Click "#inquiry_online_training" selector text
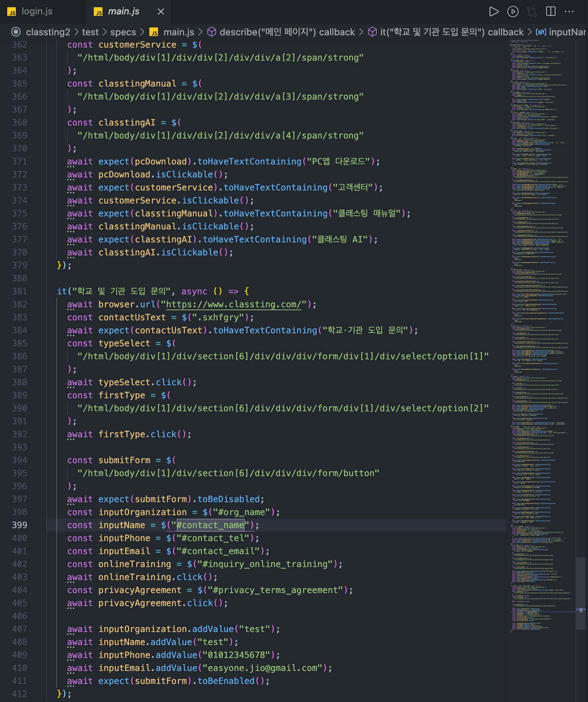Image resolution: width=588 pixels, height=702 pixels. click(x=268, y=564)
